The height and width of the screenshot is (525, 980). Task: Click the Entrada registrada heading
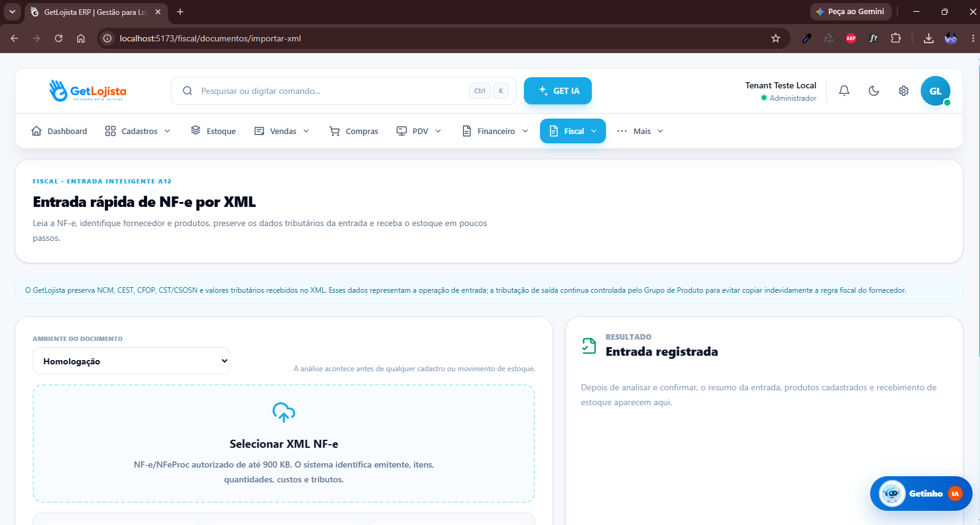click(662, 351)
